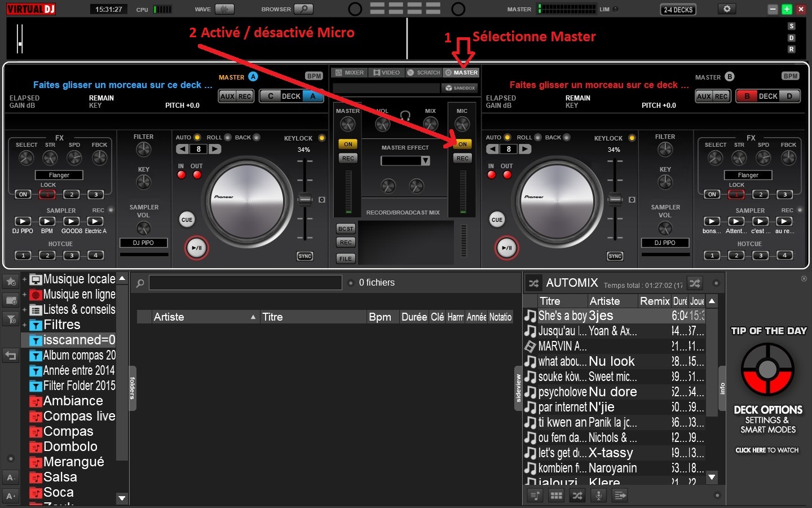The height and width of the screenshot is (508, 812).
Task: Click the grid view icon in bottom toolbar
Action: (x=557, y=496)
